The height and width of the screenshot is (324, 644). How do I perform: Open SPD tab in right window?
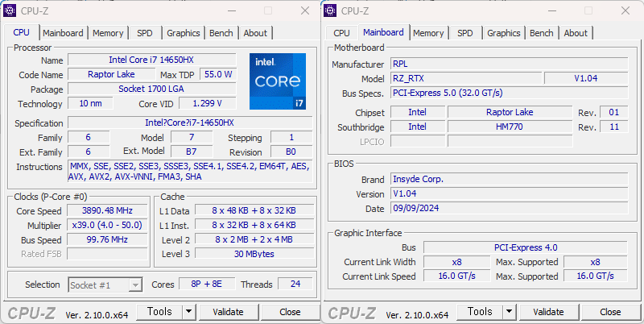click(x=465, y=33)
